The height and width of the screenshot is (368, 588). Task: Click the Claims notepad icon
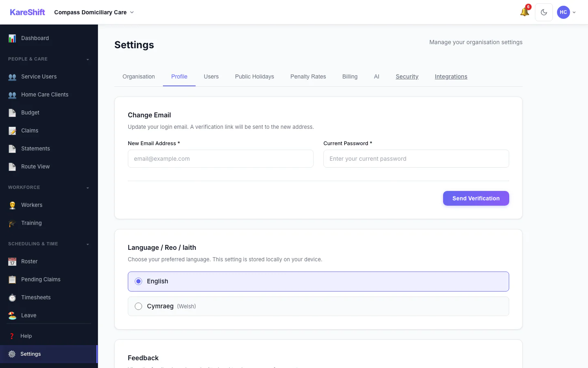pos(12,130)
